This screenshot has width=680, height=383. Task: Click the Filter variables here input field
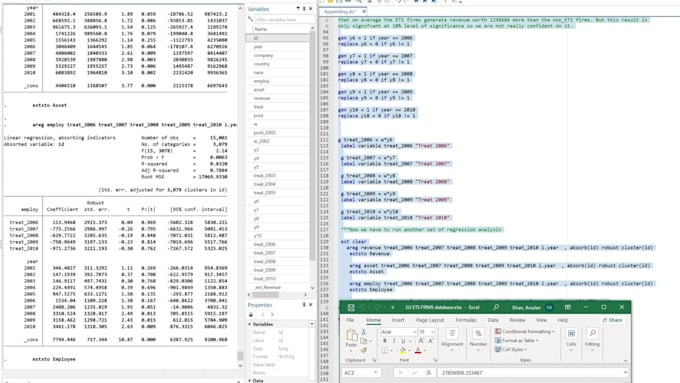point(284,20)
